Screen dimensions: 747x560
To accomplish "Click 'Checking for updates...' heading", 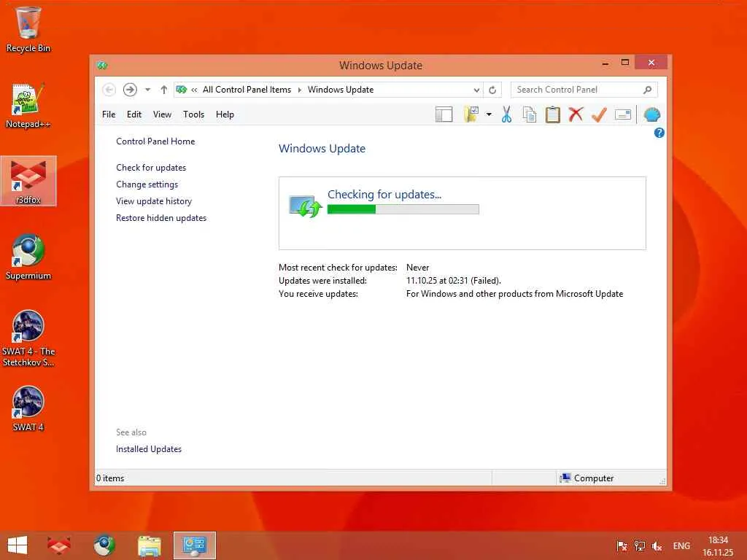I will pyautogui.click(x=384, y=194).
